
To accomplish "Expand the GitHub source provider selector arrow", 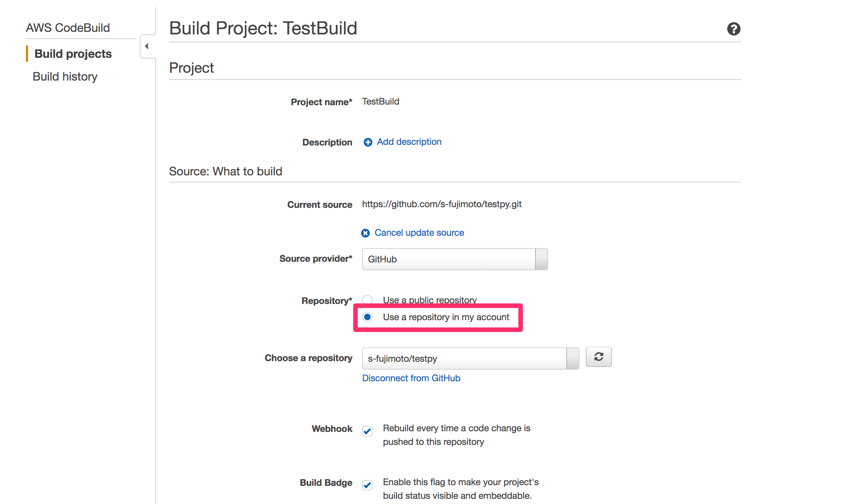I will click(541, 259).
